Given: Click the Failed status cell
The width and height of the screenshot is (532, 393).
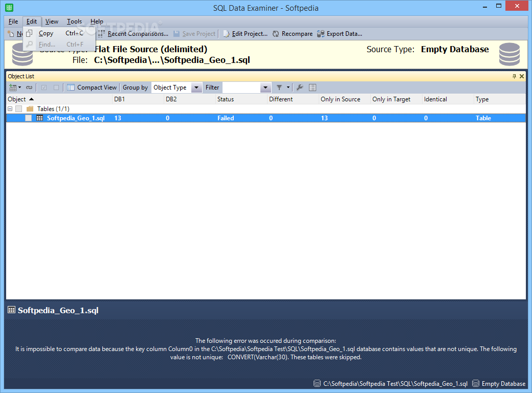Looking at the screenshot, I should click(x=226, y=118).
